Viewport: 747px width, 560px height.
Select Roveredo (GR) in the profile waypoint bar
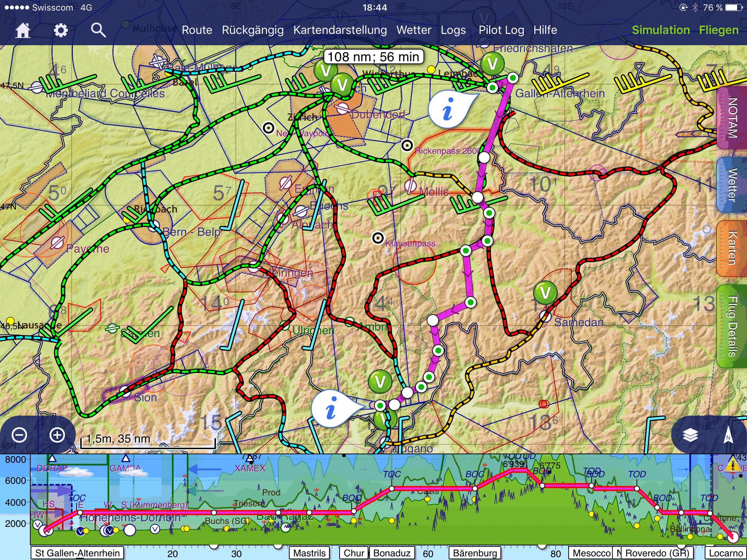pos(657,553)
